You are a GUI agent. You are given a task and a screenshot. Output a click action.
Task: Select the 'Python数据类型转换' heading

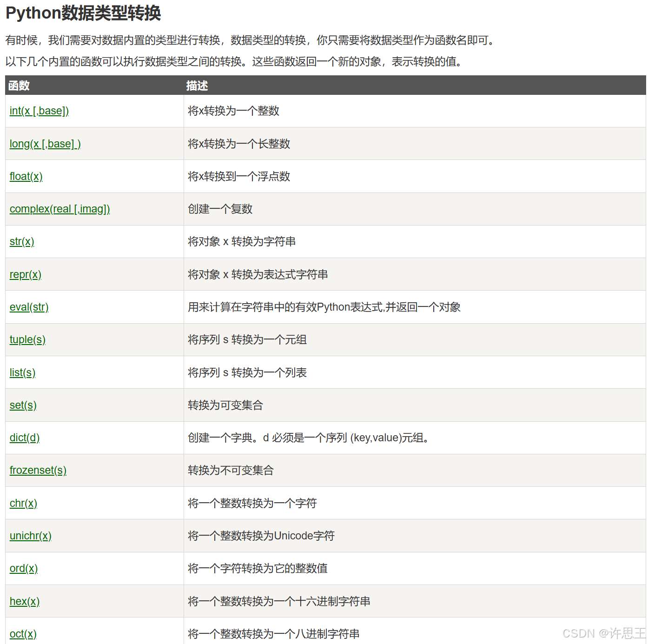pos(83,13)
